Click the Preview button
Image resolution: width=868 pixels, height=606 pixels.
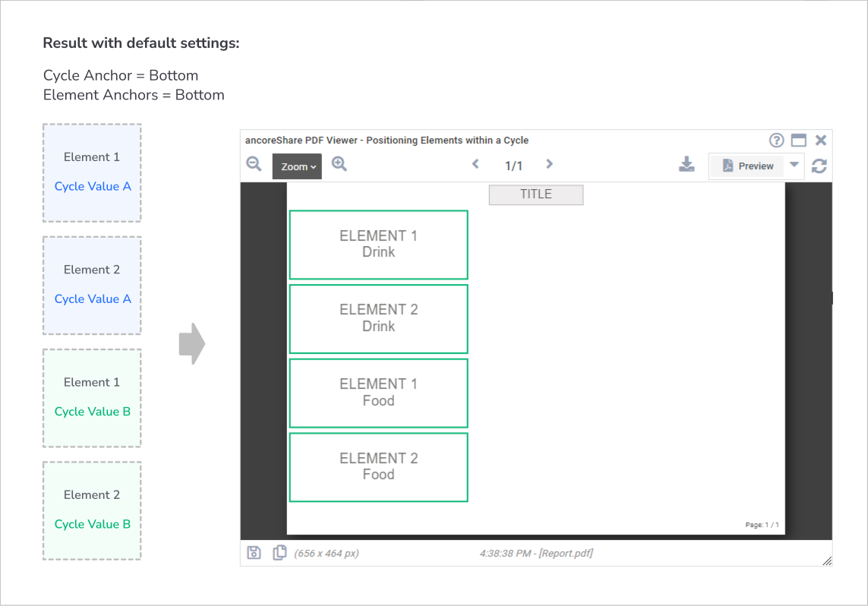747,166
